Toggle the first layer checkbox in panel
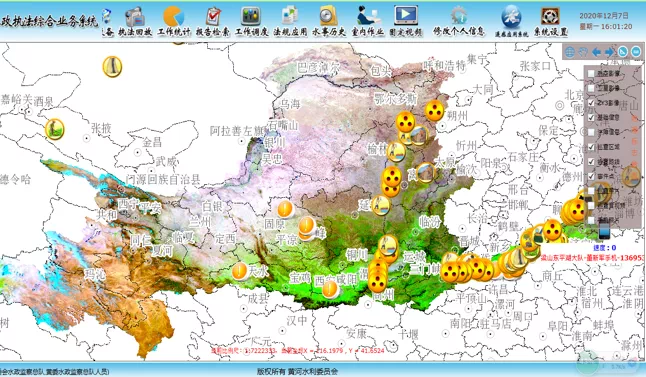The width and height of the screenshot is (646, 377). tap(591, 73)
